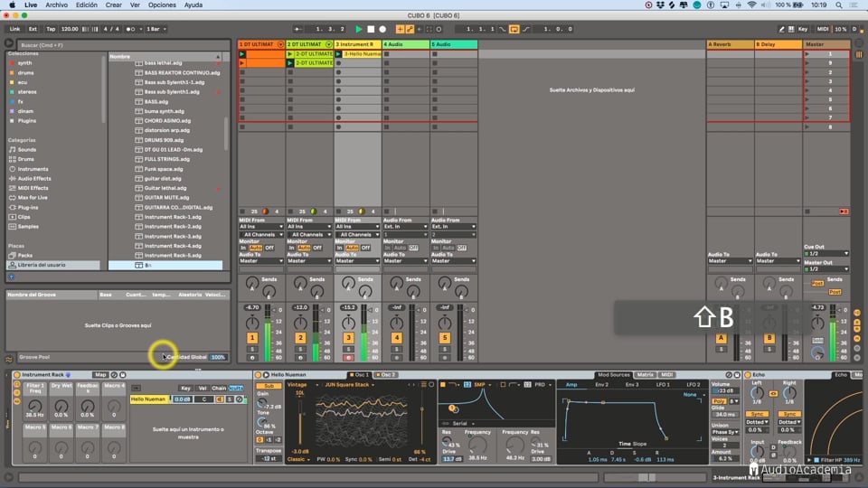This screenshot has height=488, width=868.
Task: Click the Arrangement Record button
Action: pyautogui.click(x=382, y=29)
